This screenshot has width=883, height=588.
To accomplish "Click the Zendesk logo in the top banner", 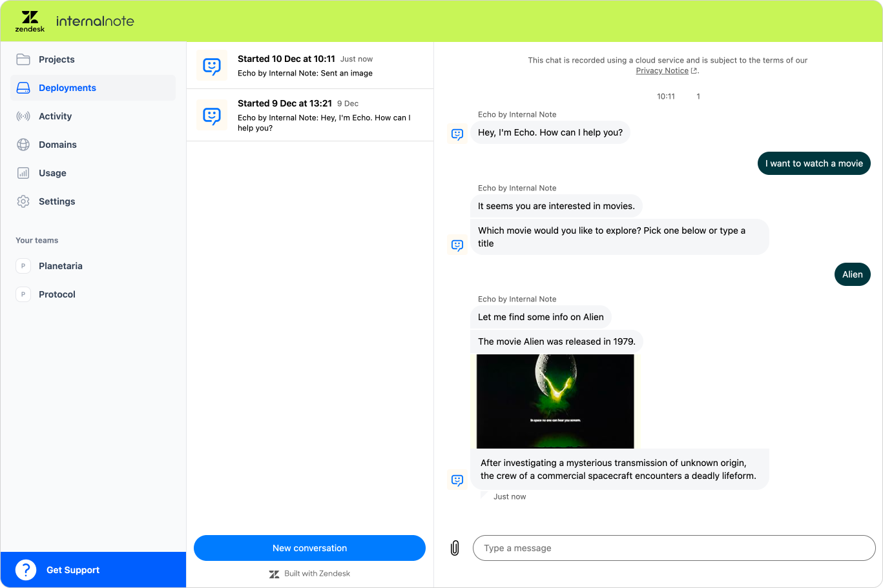I will point(30,21).
